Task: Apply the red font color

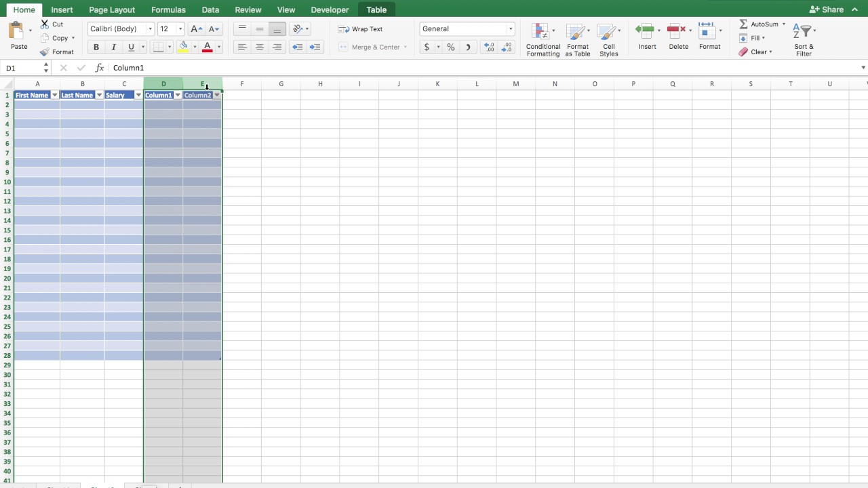Action: tap(208, 47)
